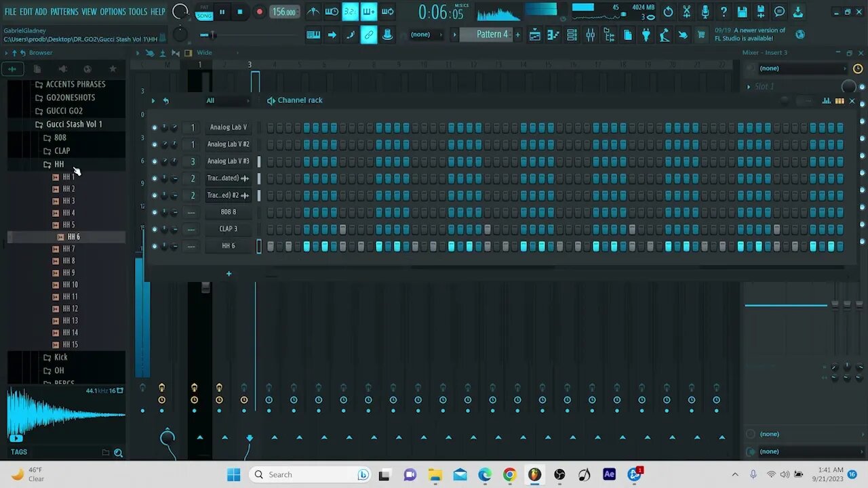Select the browser starred favorites tab
The image size is (868, 488).
pos(113,68)
